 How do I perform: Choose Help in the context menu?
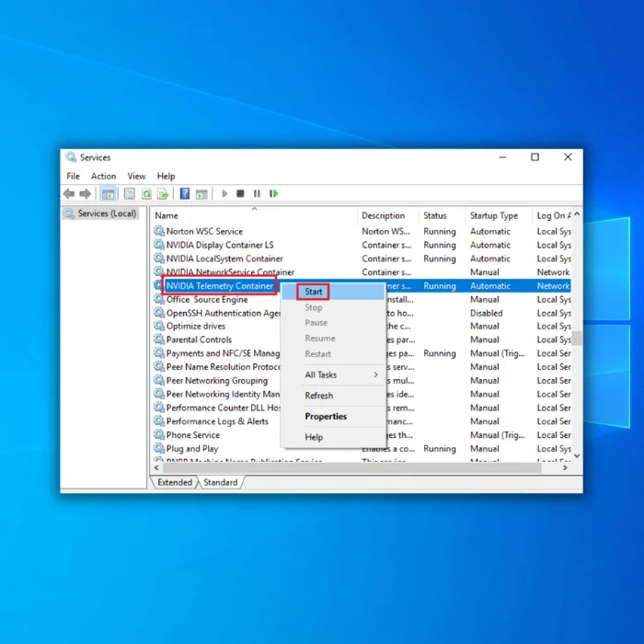pyautogui.click(x=333, y=437)
